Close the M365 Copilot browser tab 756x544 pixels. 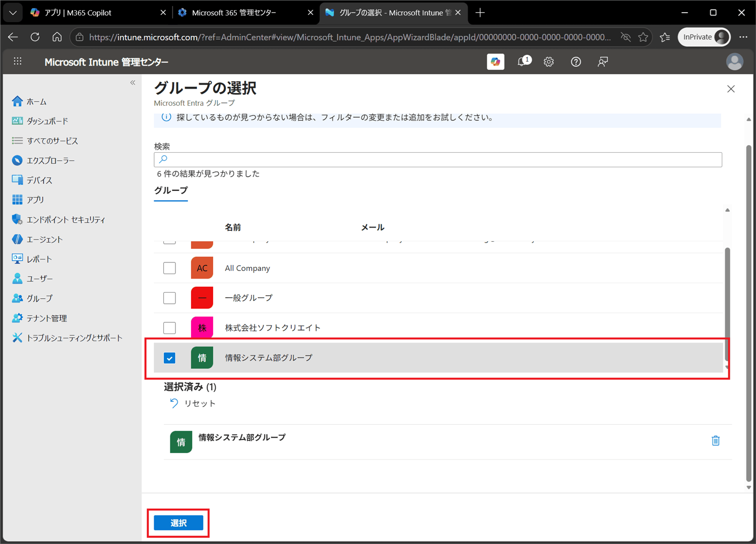[163, 13]
